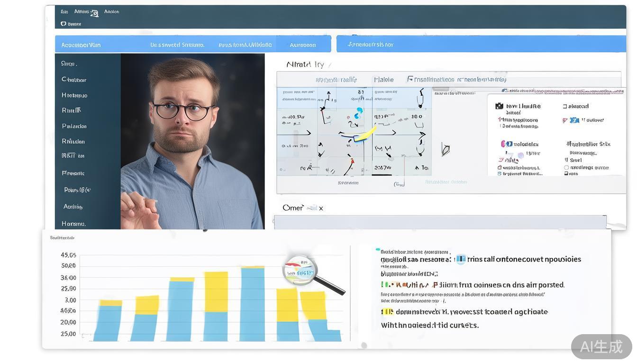Screen dimensions: 637x364
Task: Click the user icon in the top menu bar
Action: point(94,13)
